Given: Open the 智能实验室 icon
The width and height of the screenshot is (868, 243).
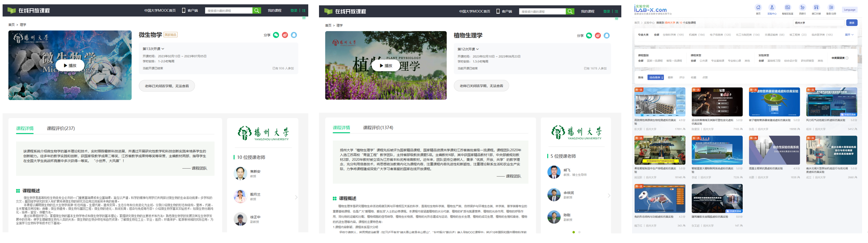Looking at the screenshot, I should [x=788, y=8].
